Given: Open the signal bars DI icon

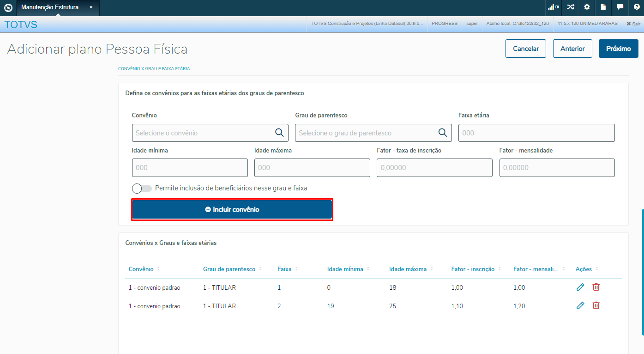Looking at the screenshot, I should 554,7.
